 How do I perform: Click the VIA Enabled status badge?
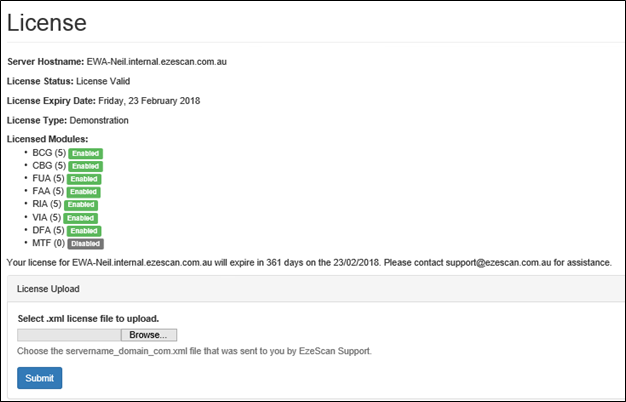click(x=81, y=217)
